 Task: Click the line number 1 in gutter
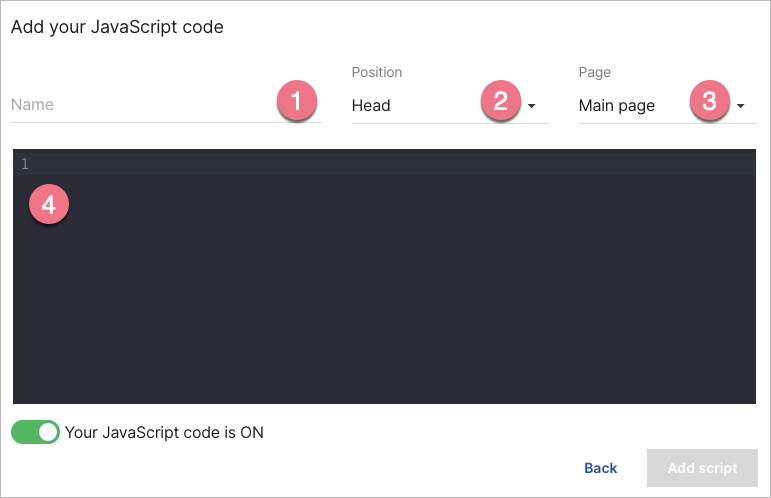pyautogui.click(x=25, y=163)
